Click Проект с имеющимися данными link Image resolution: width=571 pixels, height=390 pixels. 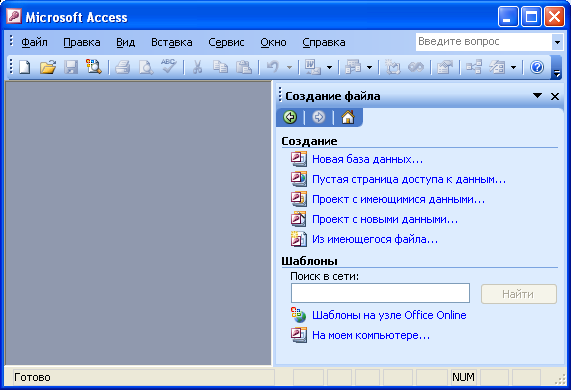pyautogui.click(x=398, y=199)
